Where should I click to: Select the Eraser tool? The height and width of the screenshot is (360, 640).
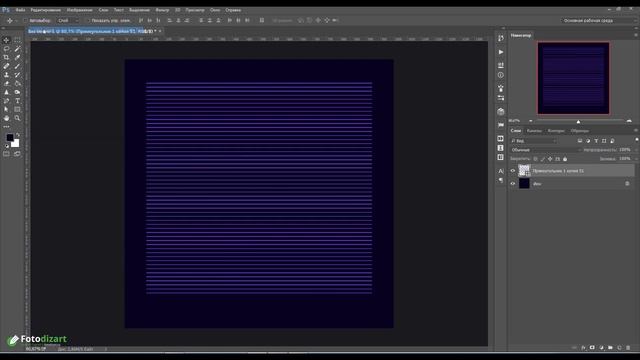[x=6, y=83]
